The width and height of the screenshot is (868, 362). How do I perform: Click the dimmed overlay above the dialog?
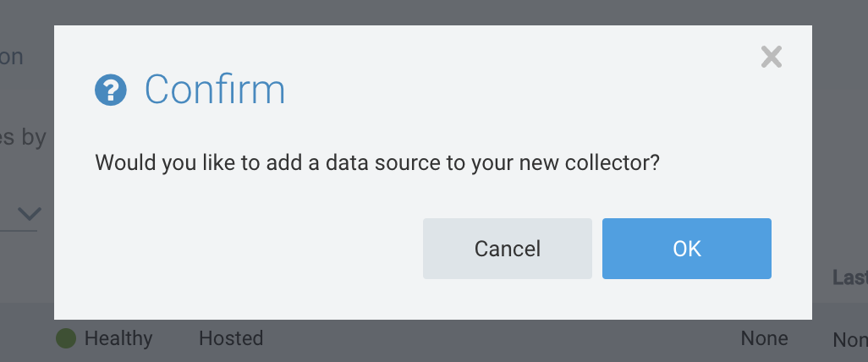pyautogui.click(x=423, y=12)
